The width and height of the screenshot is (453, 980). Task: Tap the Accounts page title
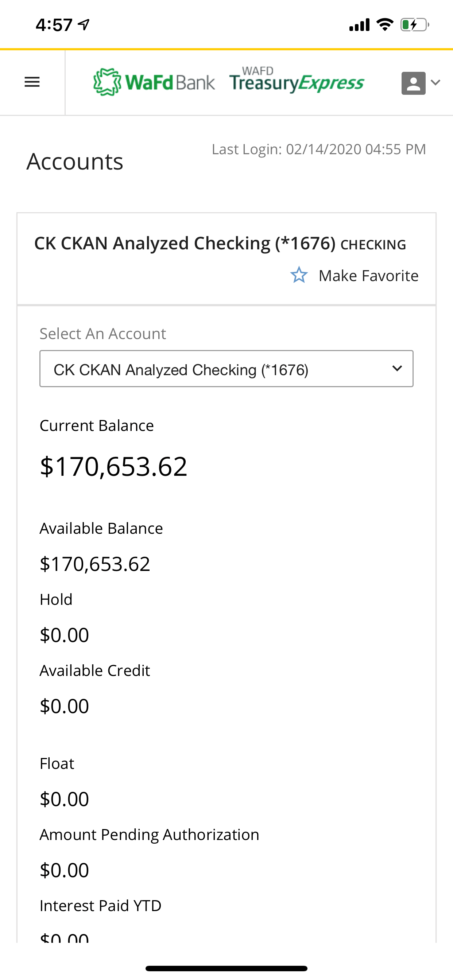click(x=75, y=162)
